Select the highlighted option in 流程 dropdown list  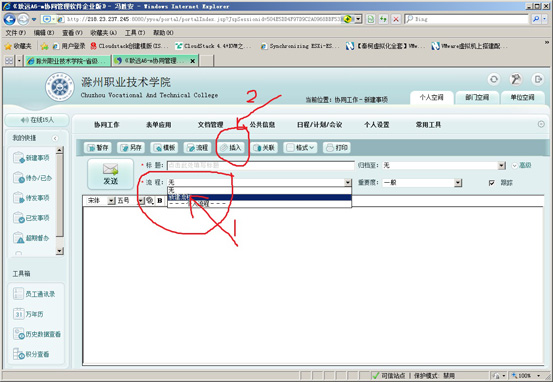(259, 197)
